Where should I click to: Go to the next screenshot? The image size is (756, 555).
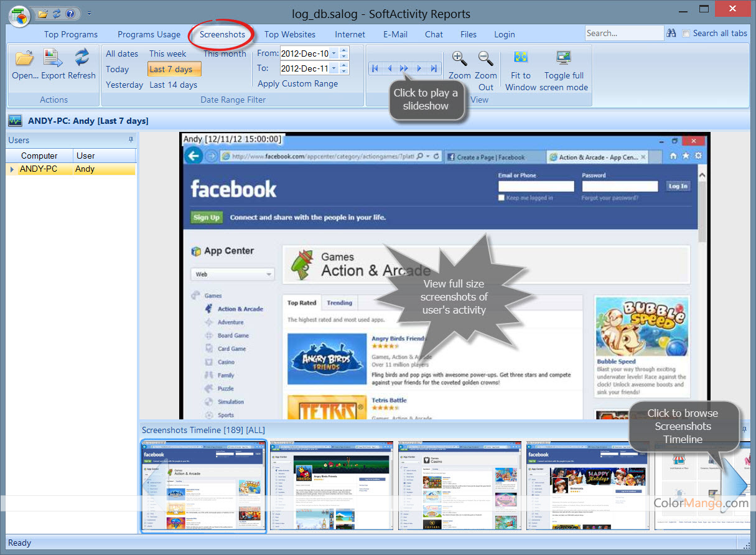[419, 68]
